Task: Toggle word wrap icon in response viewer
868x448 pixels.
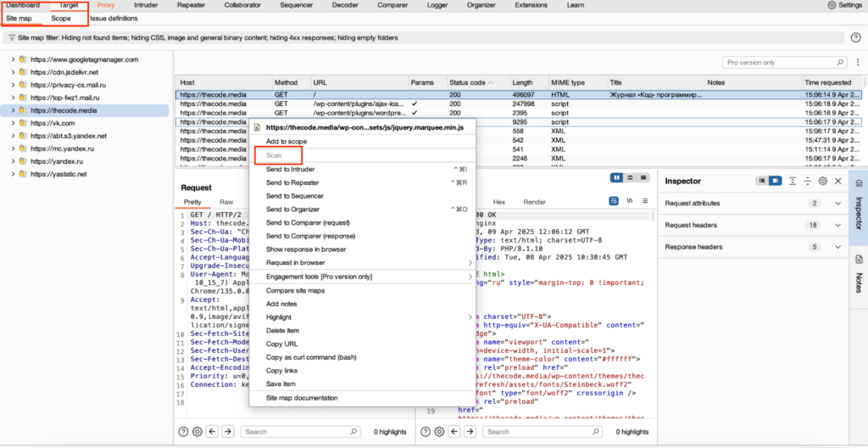Action: tap(614, 201)
